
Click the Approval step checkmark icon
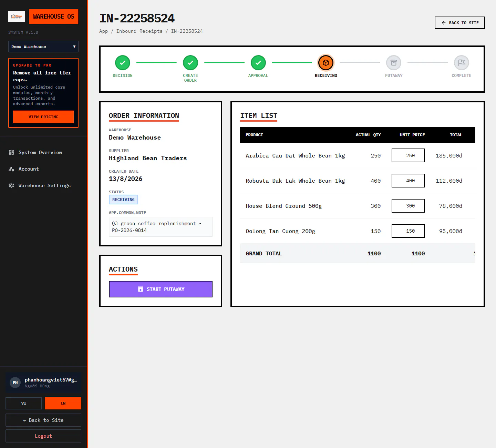(258, 63)
